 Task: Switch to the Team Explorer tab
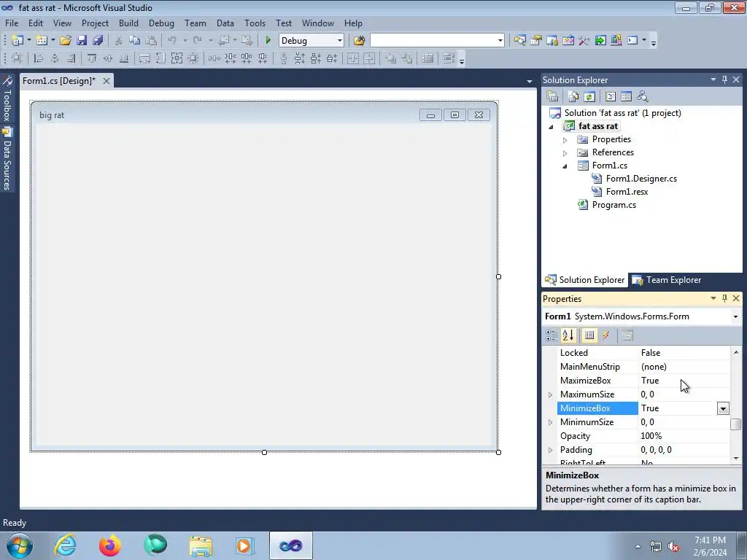click(667, 280)
